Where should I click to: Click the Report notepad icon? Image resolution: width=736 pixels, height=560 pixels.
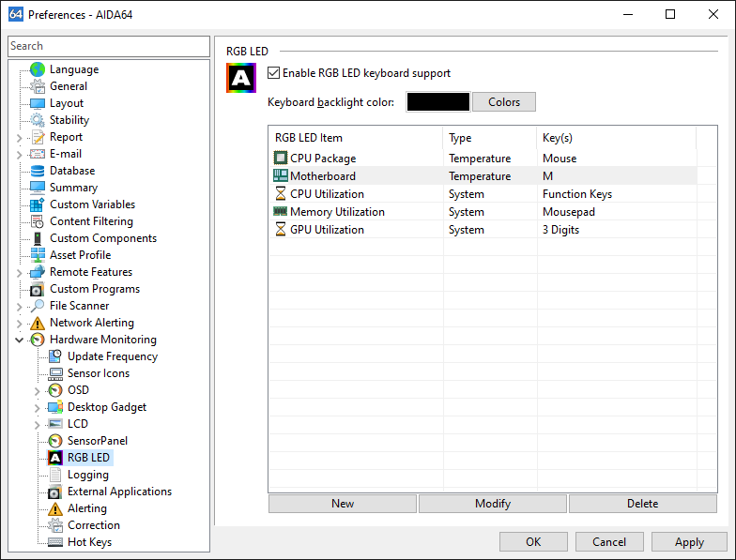(x=38, y=137)
